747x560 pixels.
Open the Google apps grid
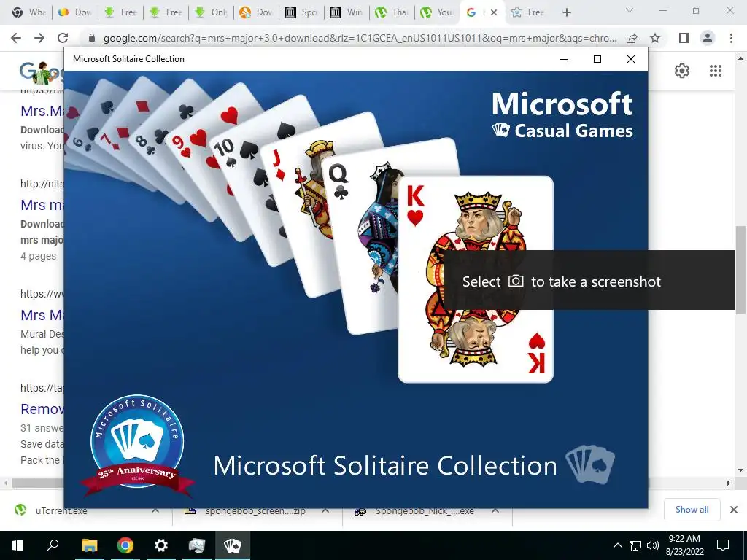716,71
